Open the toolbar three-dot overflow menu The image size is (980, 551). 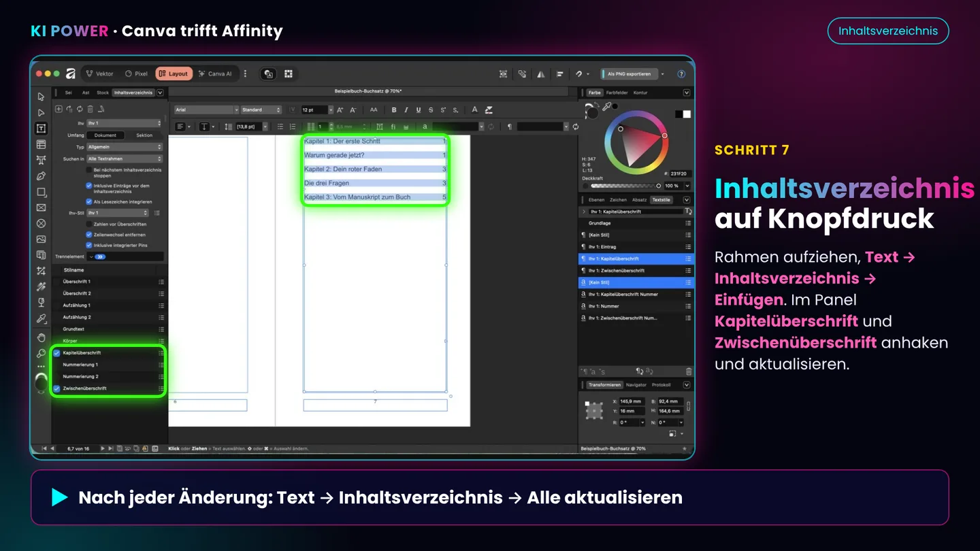[245, 73]
